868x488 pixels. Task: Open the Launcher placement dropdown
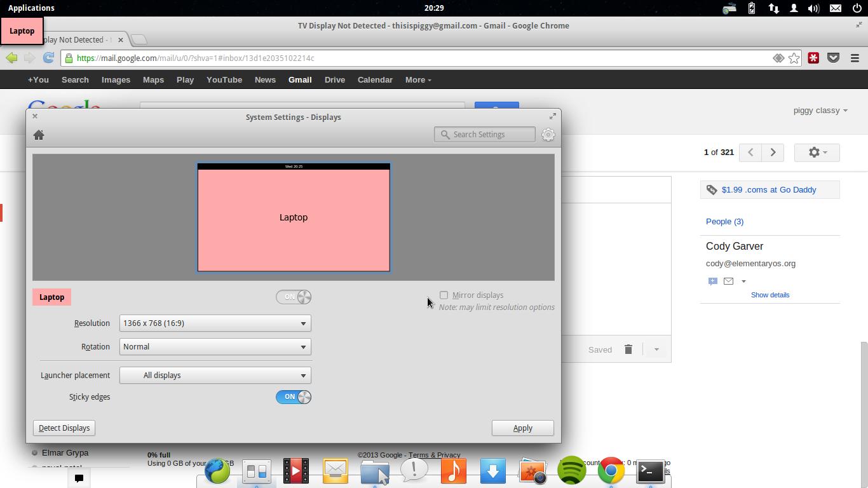coord(215,376)
